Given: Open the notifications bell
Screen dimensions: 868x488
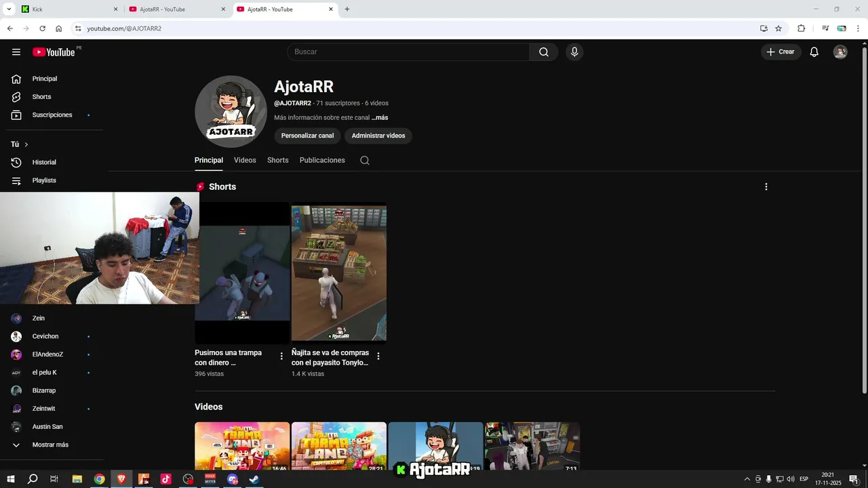Looking at the screenshot, I should point(814,52).
